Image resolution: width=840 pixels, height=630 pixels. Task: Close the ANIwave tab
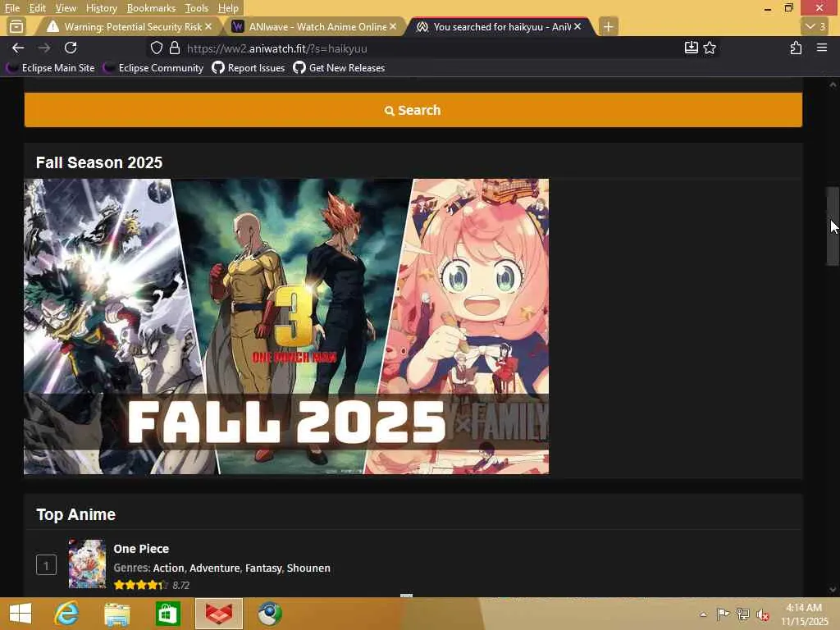point(393,26)
